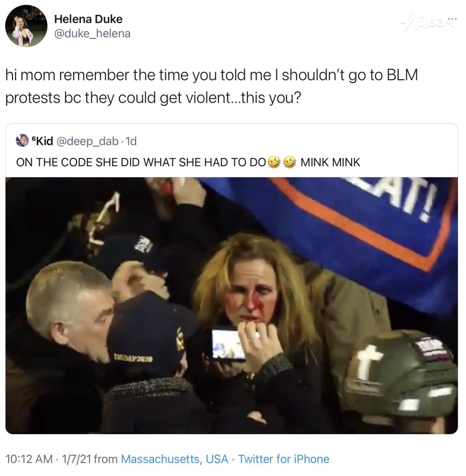Open the Massachusetts, USA location link
The height and width of the screenshot is (476, 466).
175,459
